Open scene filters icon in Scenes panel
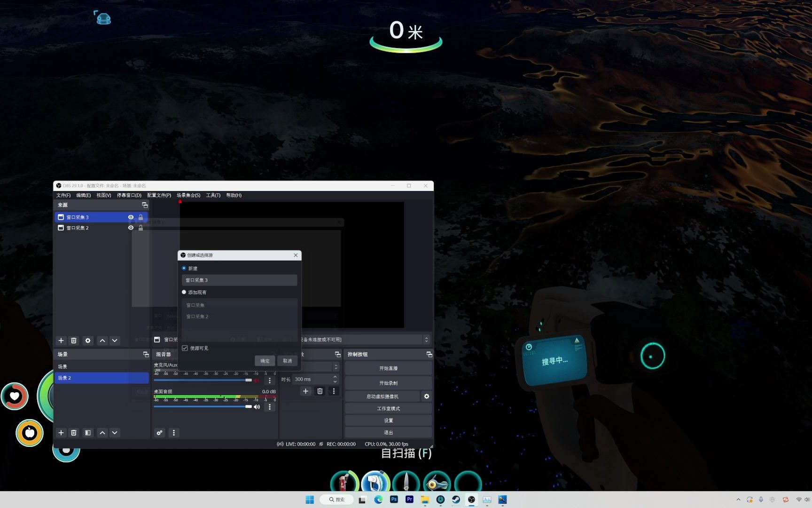 (88, 433)
